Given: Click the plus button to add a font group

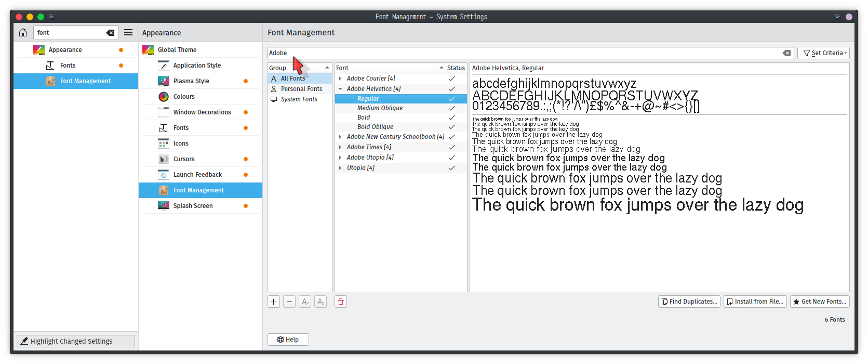Looking at the screenshot, I should 274,302.
